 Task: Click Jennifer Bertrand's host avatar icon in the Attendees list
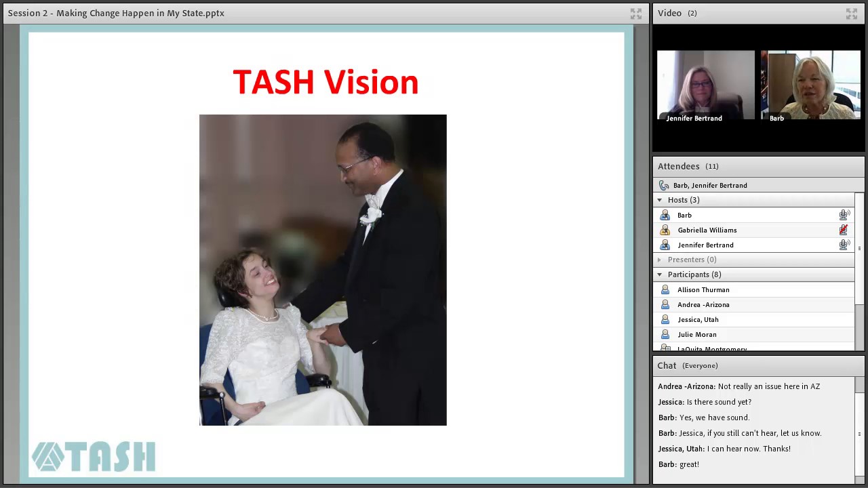click(665, 245)
